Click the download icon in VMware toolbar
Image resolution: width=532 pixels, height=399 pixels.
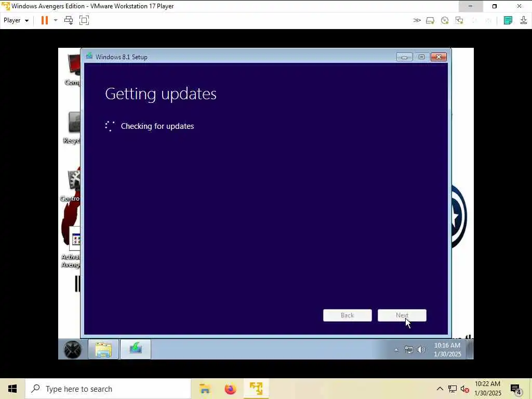click(x=524, y=20)
